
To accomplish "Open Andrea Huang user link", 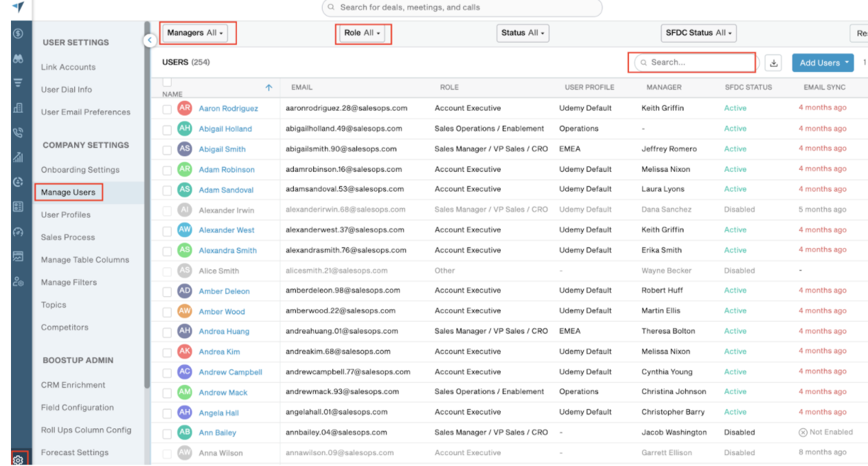I will 224,331.
